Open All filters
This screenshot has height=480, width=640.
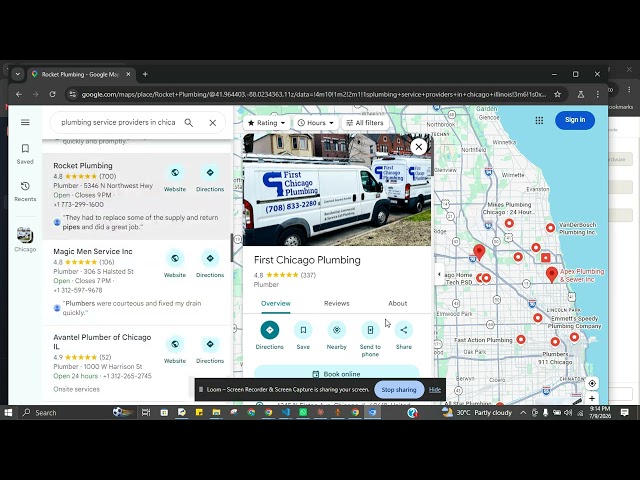pos(365,123)
